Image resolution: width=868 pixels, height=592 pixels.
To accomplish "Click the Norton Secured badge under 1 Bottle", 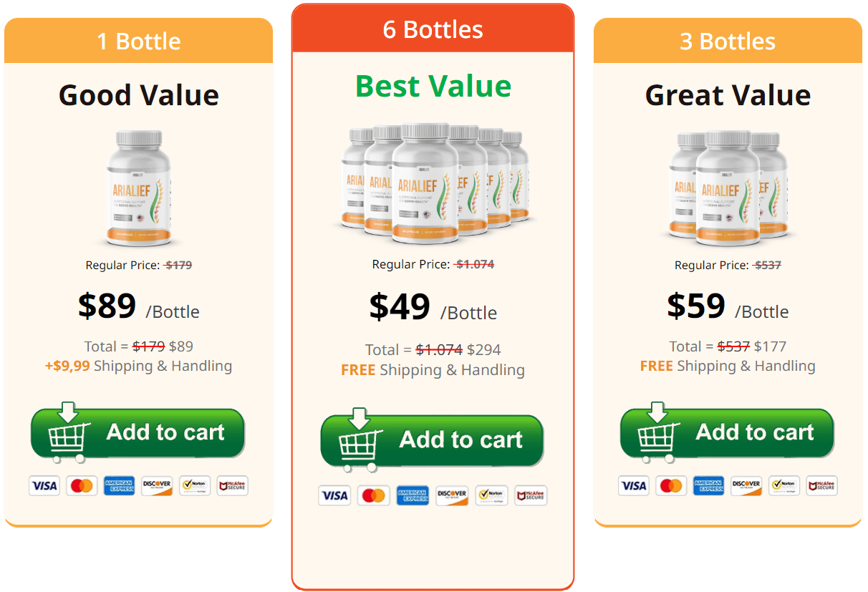I will point(195,485).
